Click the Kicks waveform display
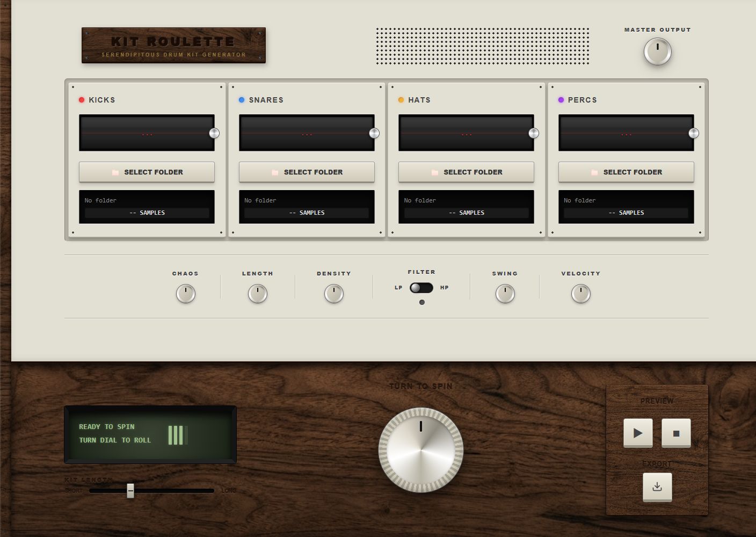Image resolution: width=756 pixels, height=537 pixels. pyautogui.click(x=147, y=133)
